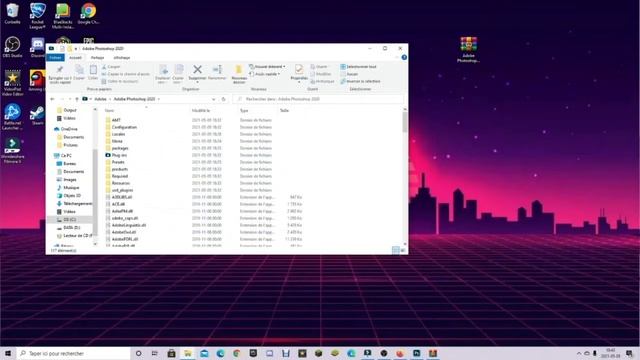Click the Google Chrome desktop icon

(x=89, y=13)
